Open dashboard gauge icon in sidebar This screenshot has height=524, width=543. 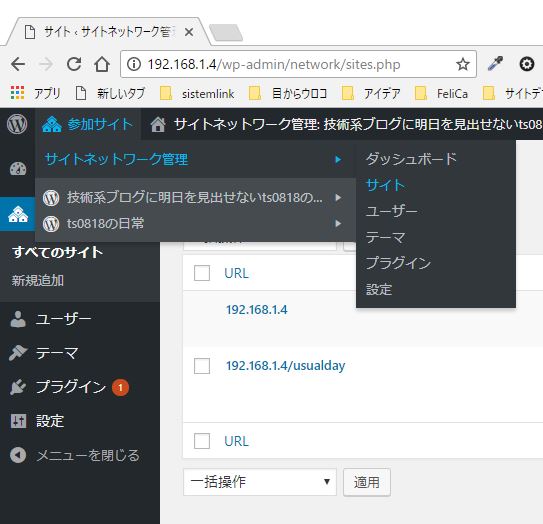pyautogui.click(x=18, y=169)
